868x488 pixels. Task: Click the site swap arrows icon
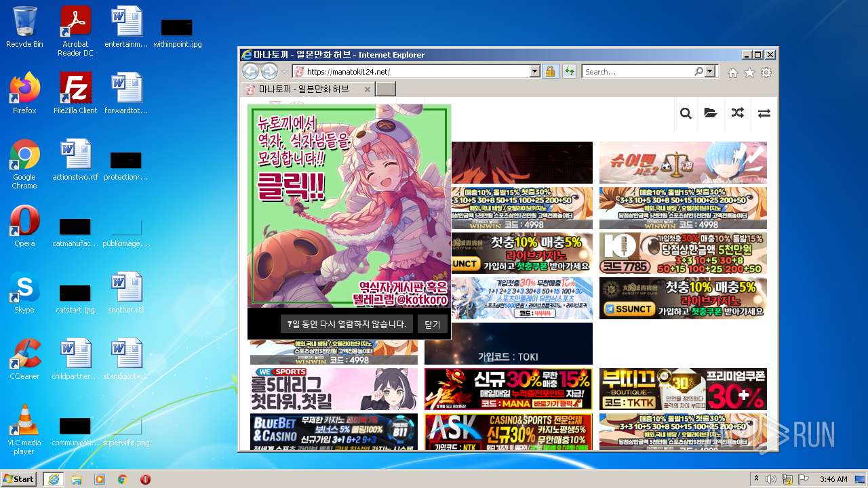pos(764,113)
